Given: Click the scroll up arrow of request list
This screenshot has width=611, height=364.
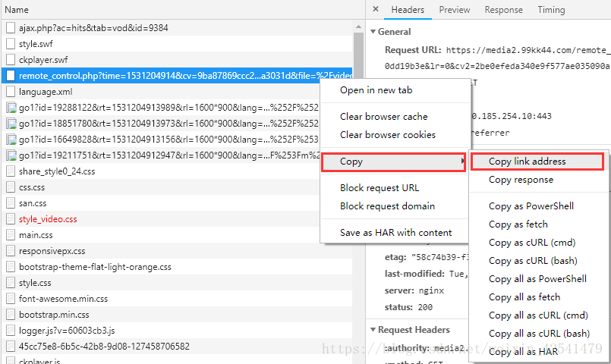Looking at the screenshot, I should point(358,27).
